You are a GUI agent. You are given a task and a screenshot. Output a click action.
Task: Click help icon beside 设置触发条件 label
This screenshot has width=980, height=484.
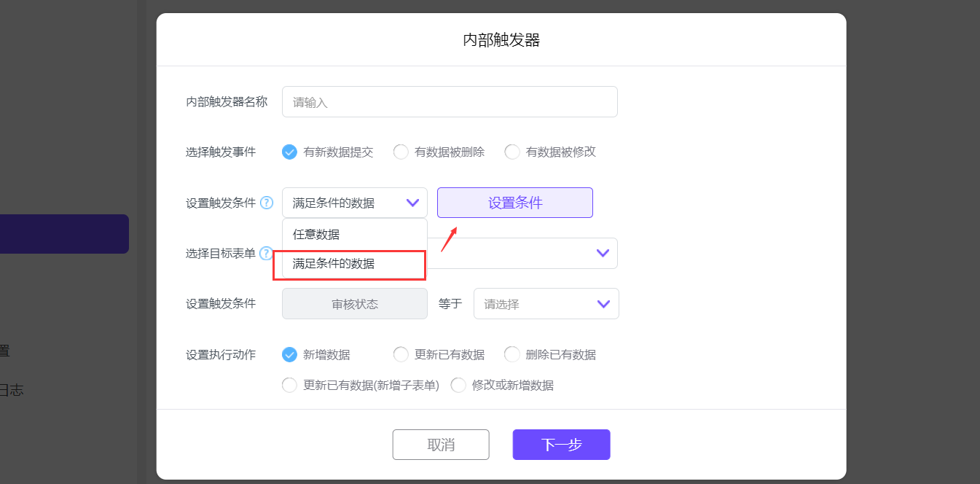pyautogui.click(x=267, y=203)
